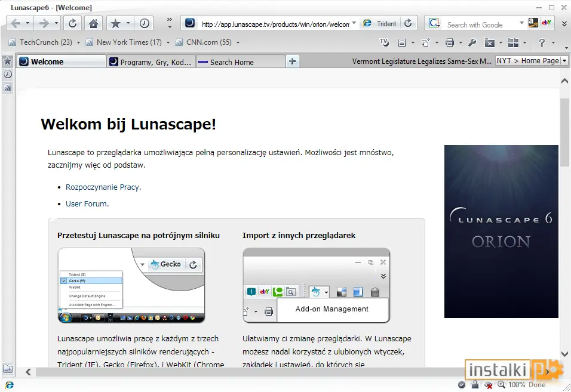Click the address bar URL field
The height and width of the screenshot is (392, 571).
[275, 24]
